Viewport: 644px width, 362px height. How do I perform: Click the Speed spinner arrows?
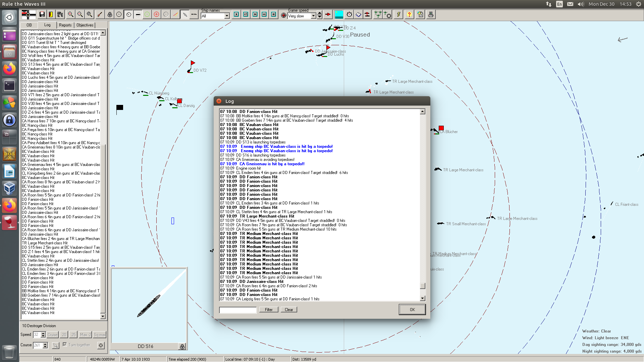pyautogui.click(x=43, y=335)
